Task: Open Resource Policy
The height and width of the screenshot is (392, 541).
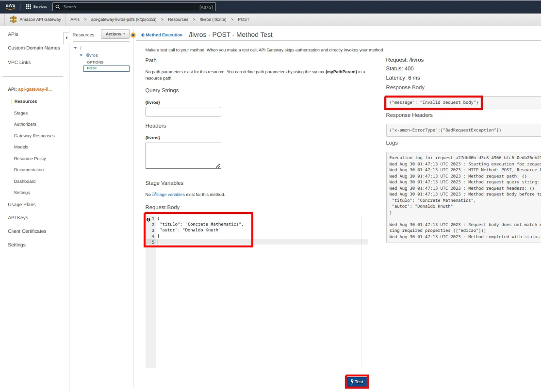Action: click(30, 159)
